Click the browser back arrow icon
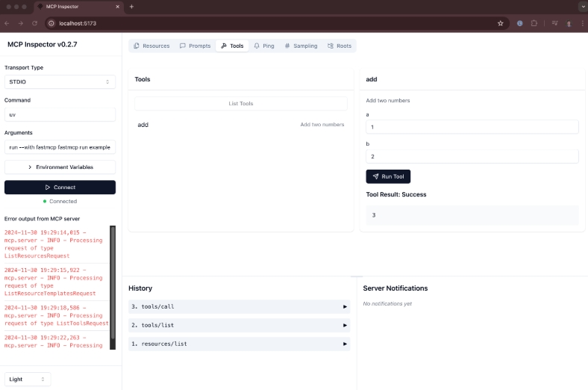The height and width of the screenshot is (390, 588). (x=7, y=23)
